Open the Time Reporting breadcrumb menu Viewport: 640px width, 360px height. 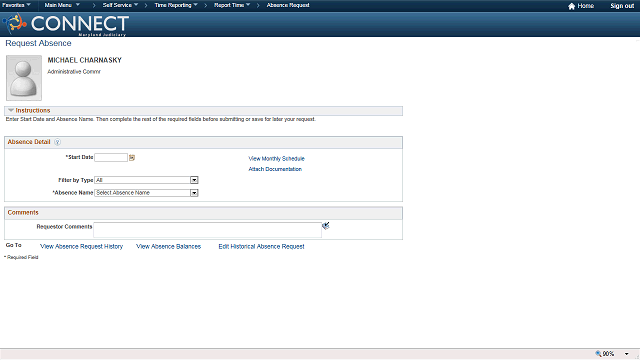click(x=176, y=5)
